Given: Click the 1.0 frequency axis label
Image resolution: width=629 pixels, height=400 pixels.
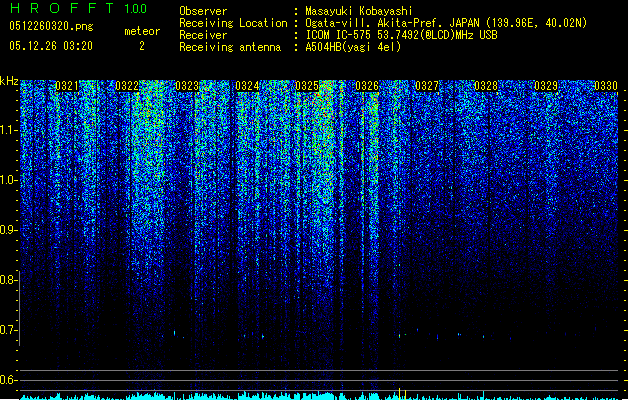Looking at the screenshot, I should click(9, 180).
